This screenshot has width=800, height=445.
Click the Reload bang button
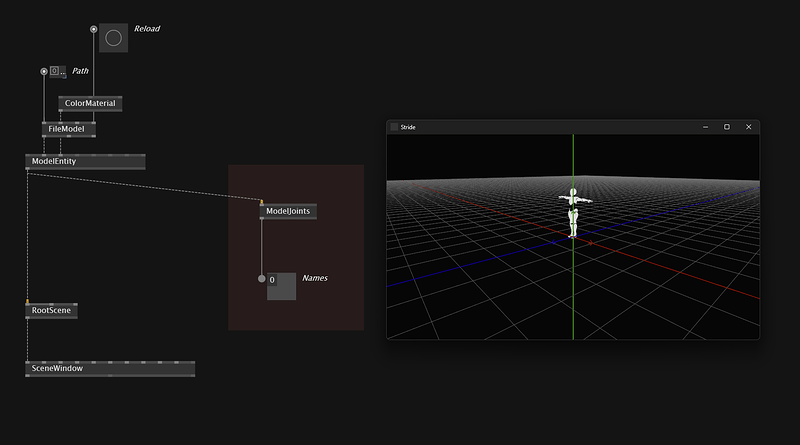tap(113, 38)
